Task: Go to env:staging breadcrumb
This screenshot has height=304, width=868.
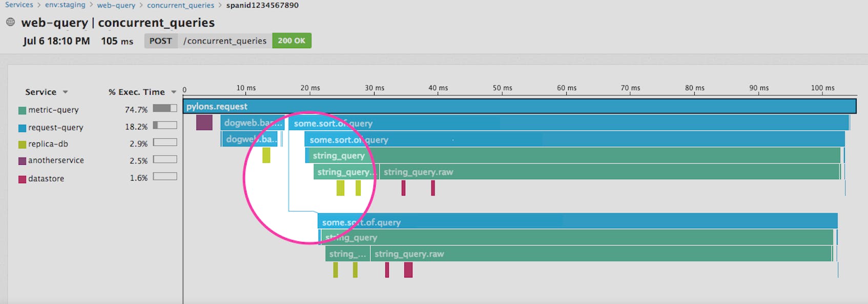Action: pos(65,5)
